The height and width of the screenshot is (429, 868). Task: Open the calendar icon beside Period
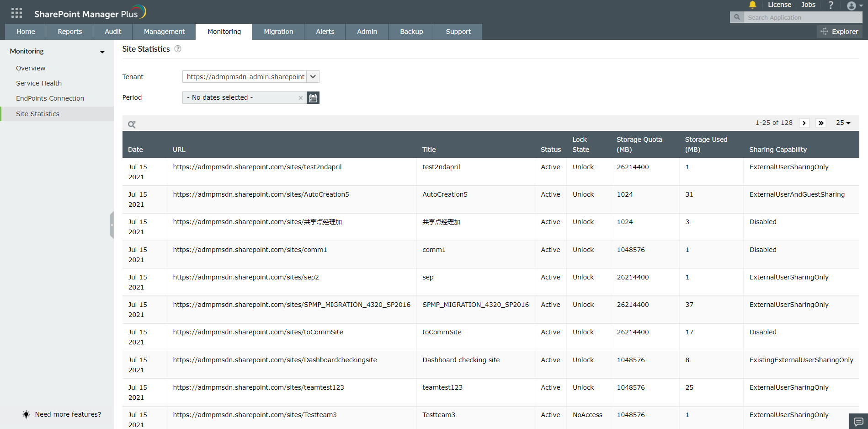pos(313,97)
